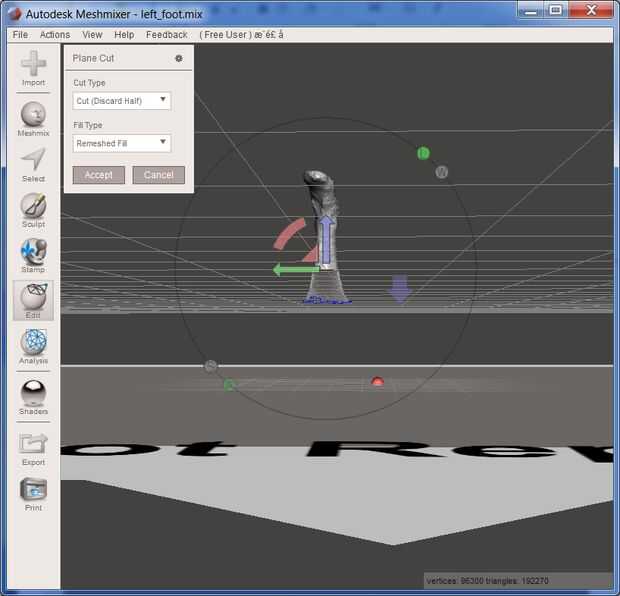This screenshot has width=620, height=596.
Task: Click the vertices and triangles status text
Action: 487,581
